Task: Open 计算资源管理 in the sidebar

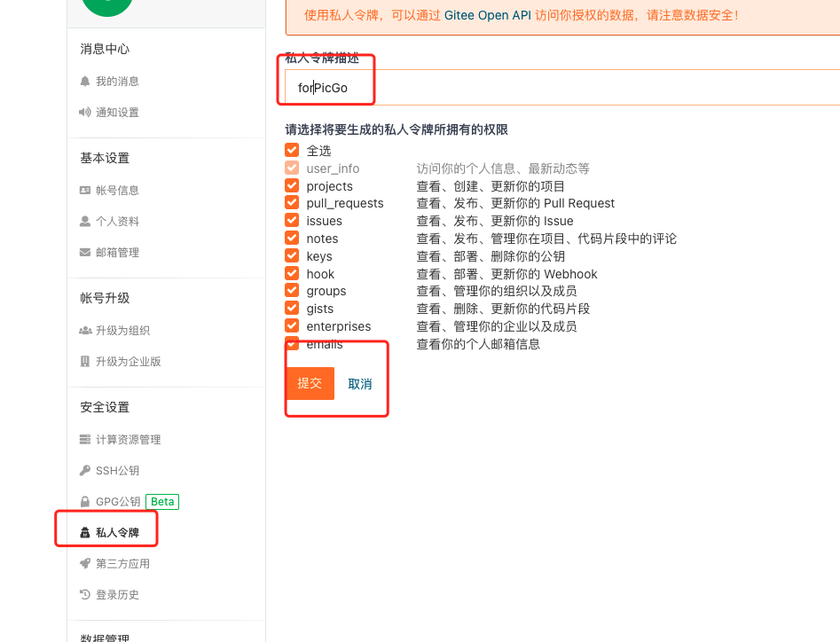Action: 128,440
